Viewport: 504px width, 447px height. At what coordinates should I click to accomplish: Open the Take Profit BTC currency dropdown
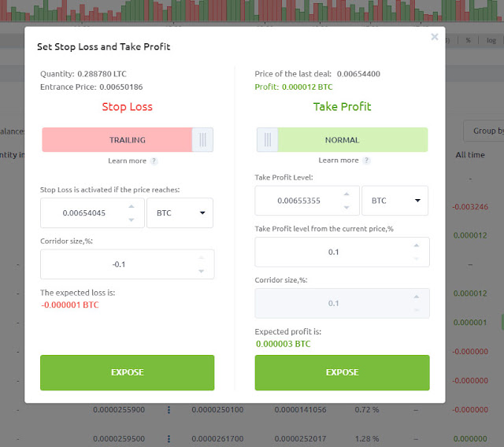click(395, 201)
